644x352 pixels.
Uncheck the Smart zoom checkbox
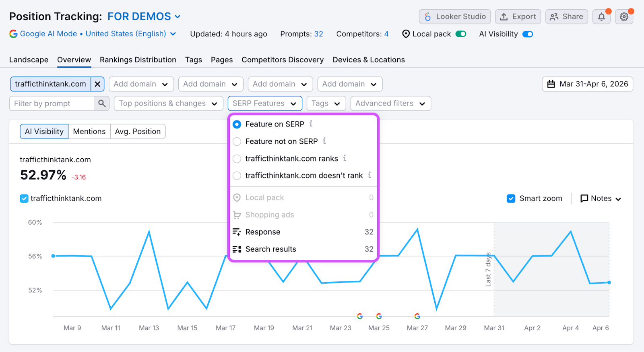click(x=511, y=199)
